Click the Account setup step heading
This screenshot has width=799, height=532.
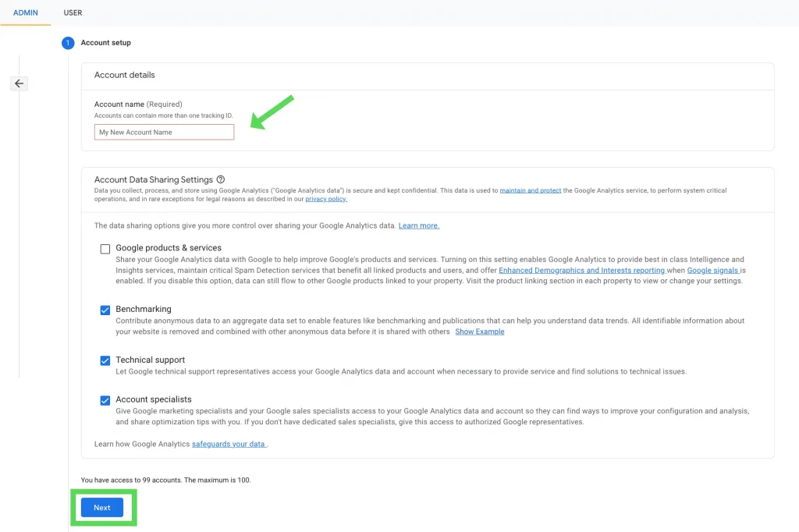(x=106, y=43)
